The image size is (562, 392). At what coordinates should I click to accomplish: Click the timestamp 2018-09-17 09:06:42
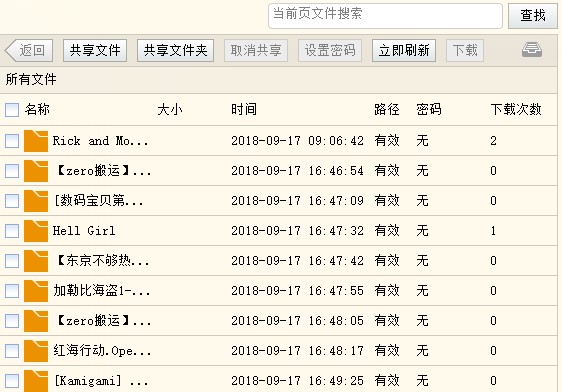tap(297, 141)
